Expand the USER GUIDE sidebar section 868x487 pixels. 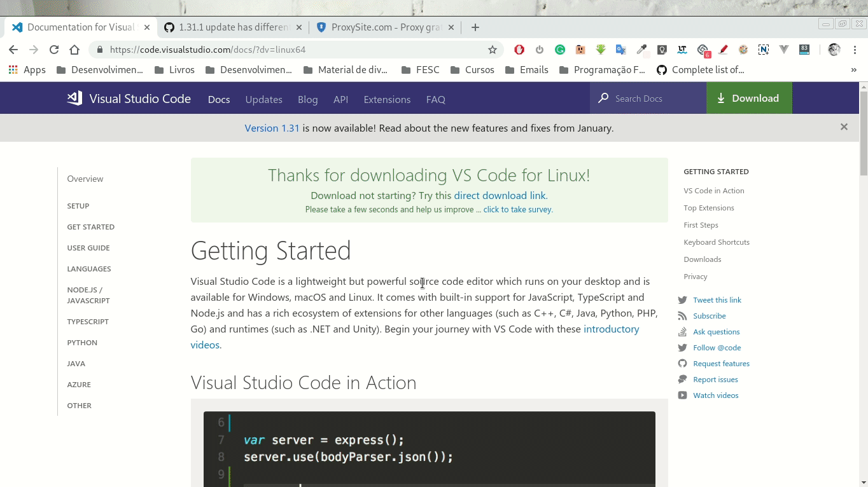pyautogui.click(x=88, y=248)
